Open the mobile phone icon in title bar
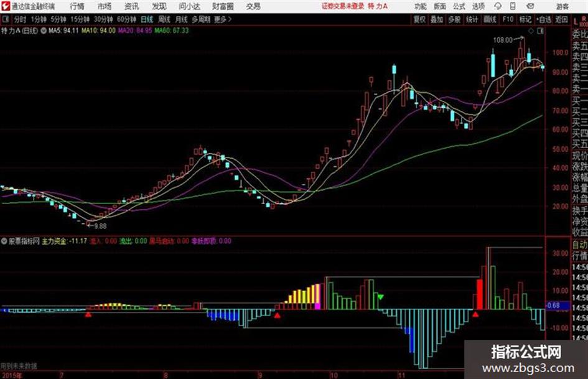 tap(513, 6)
